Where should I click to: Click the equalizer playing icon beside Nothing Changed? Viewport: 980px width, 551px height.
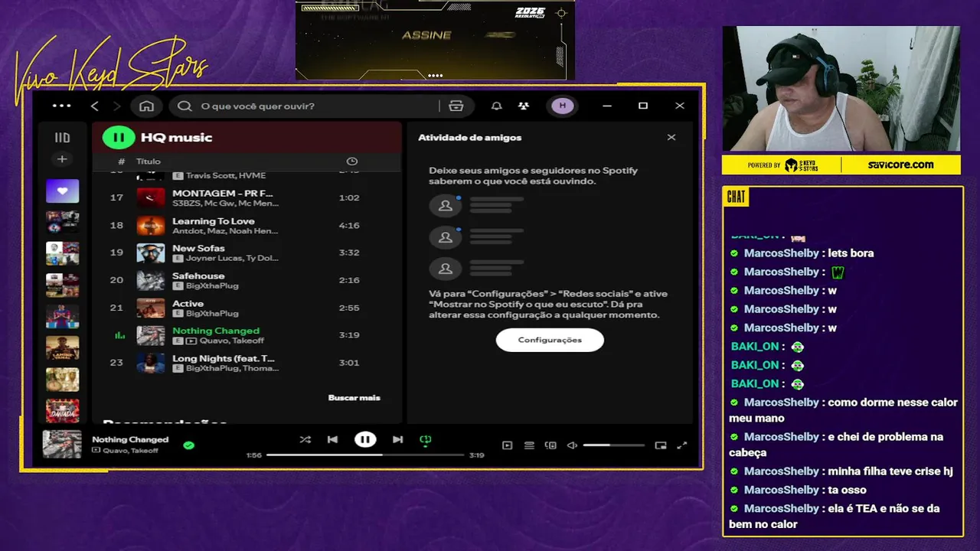(x=119, y=335)
